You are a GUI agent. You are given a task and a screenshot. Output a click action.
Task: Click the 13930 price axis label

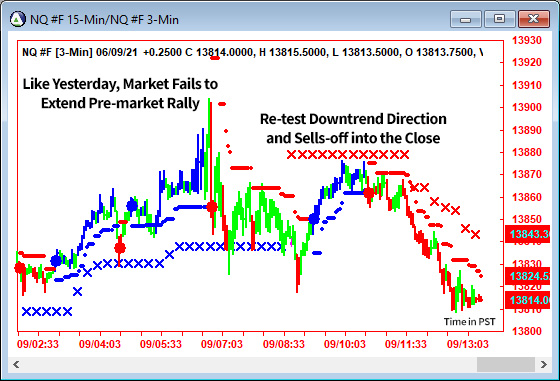click(527, 40)
